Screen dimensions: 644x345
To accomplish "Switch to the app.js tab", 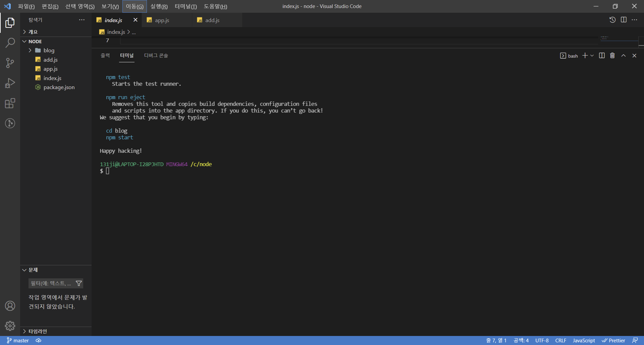I will pyautogui.click(x=162, y=20).
